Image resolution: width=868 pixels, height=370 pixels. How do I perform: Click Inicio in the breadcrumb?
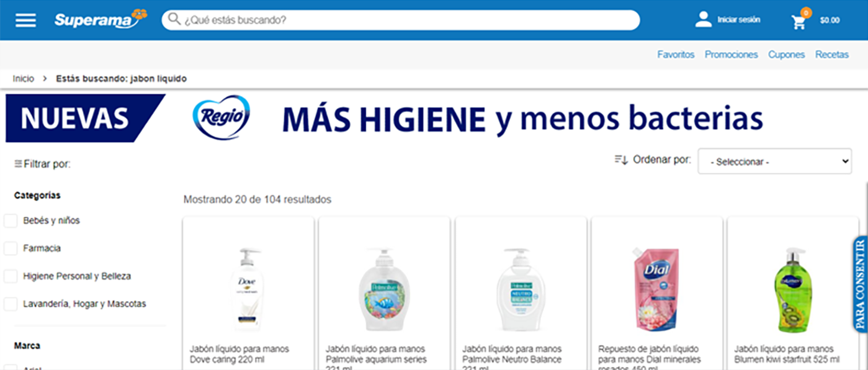(24, 79)
